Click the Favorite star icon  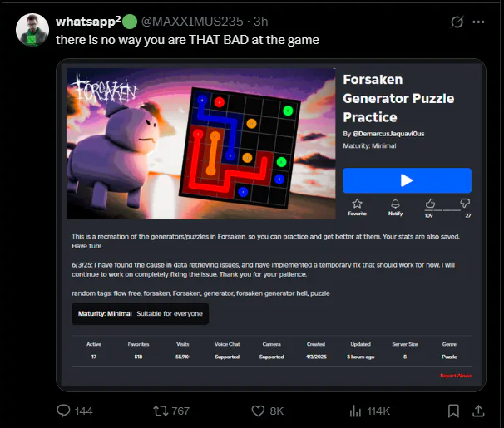pos(357,204)
